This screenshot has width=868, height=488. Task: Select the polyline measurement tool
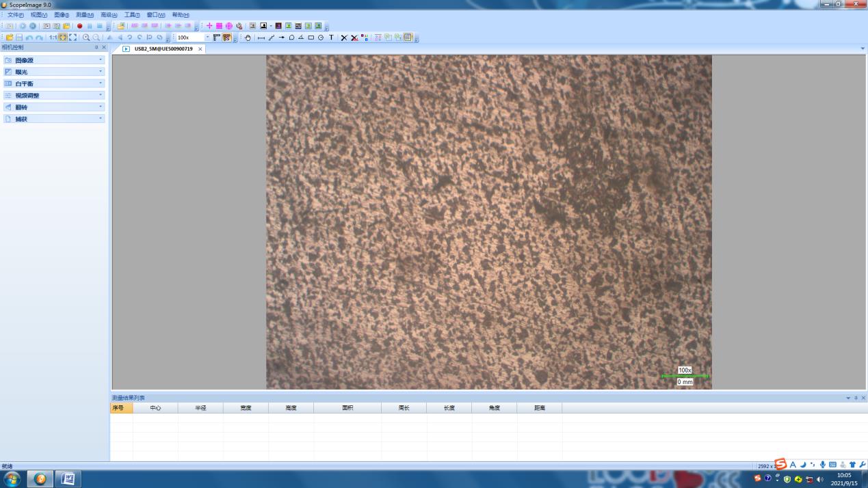[x=272, y=38]
